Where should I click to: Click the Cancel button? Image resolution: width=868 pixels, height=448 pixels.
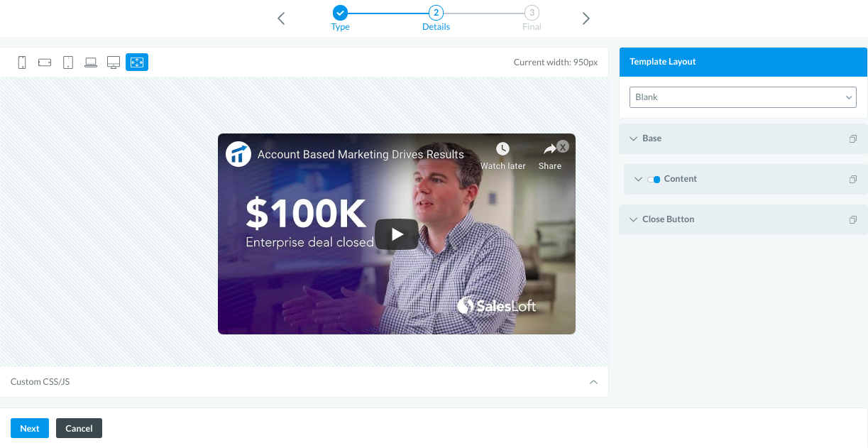(x=79, y=428)
